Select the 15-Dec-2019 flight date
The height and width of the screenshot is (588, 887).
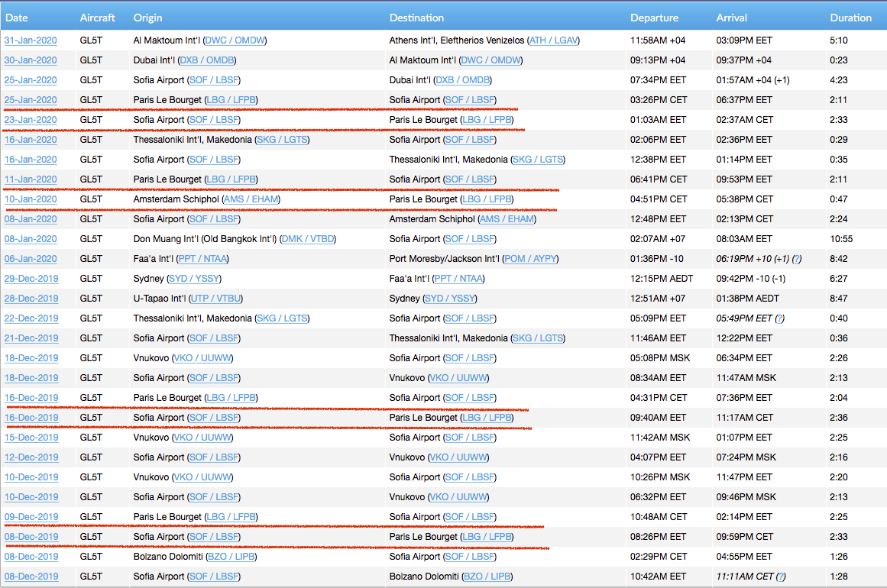(x=31, y=438)
